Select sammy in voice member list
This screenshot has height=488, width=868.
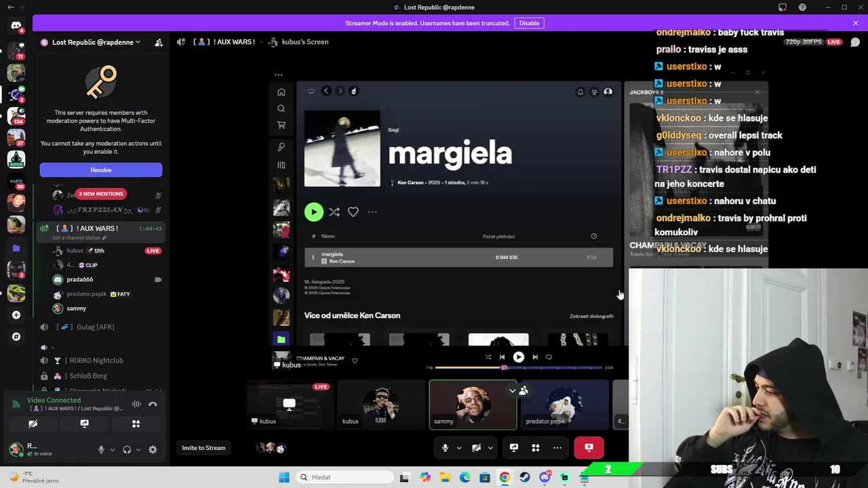106,308
